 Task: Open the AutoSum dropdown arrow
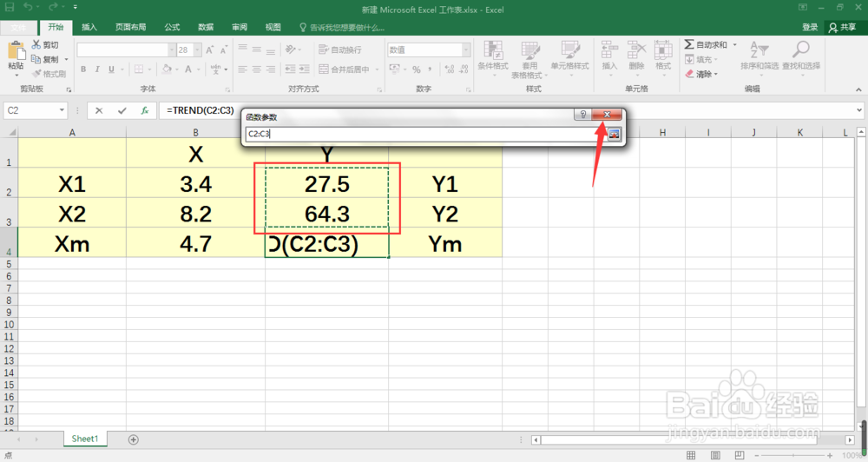(x=734, y=45)
